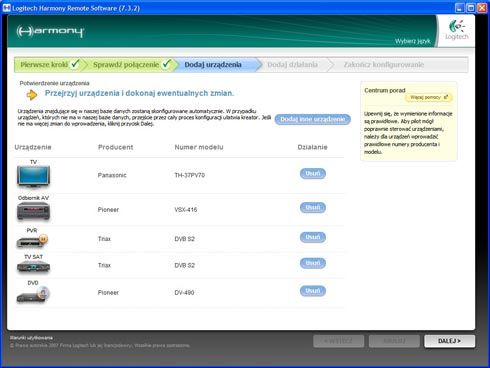Click model number TH-37PV70
This screenshot has height=368, width=490.
pyautogui.click(x=189, y=175)
